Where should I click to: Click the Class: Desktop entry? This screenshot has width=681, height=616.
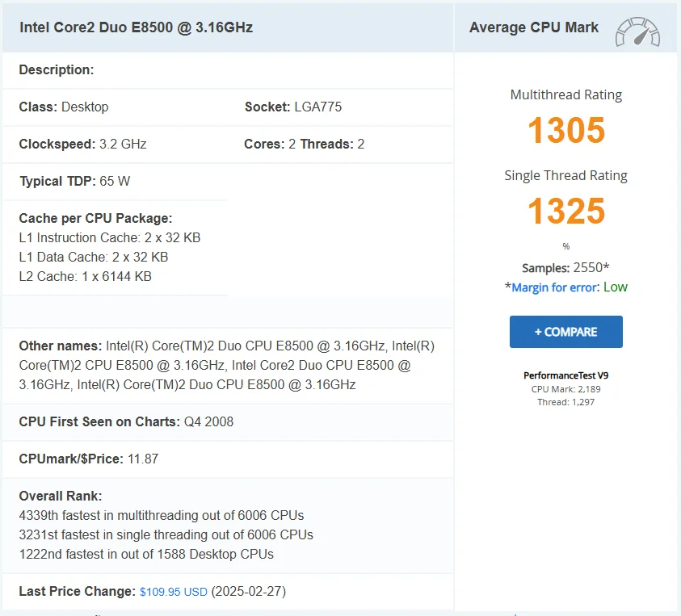(64, 107)
